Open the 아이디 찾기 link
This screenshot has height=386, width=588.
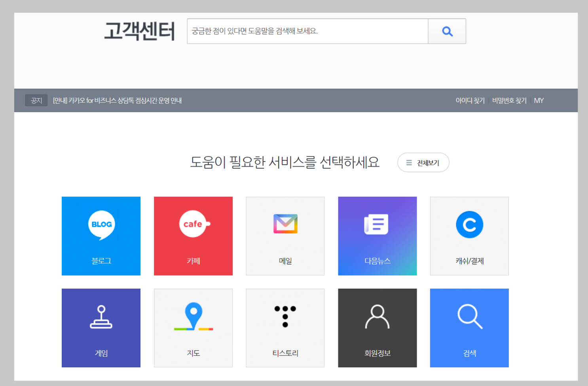pyautogui.click(x=470, y=101)
